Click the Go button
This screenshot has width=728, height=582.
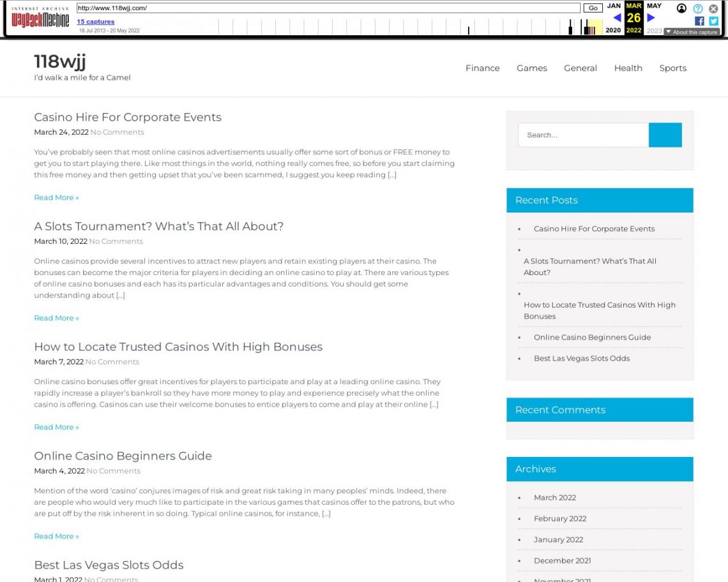(593, 8)
